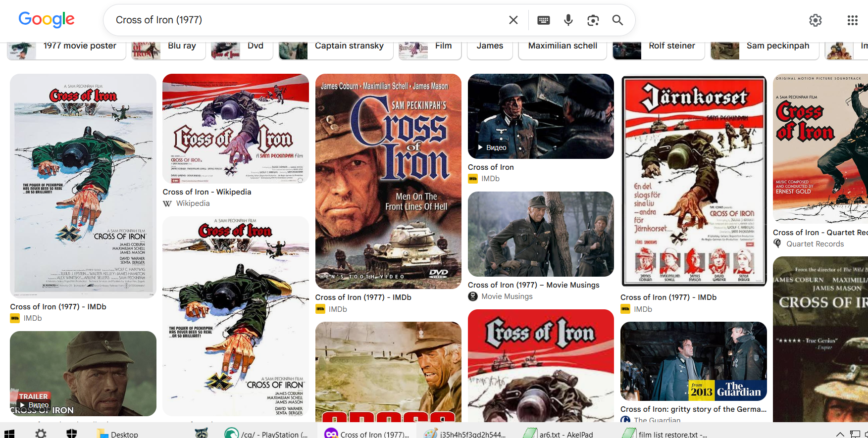
Task: Open the Järnkorset Swedish poster image
Action: pos(693,181)
